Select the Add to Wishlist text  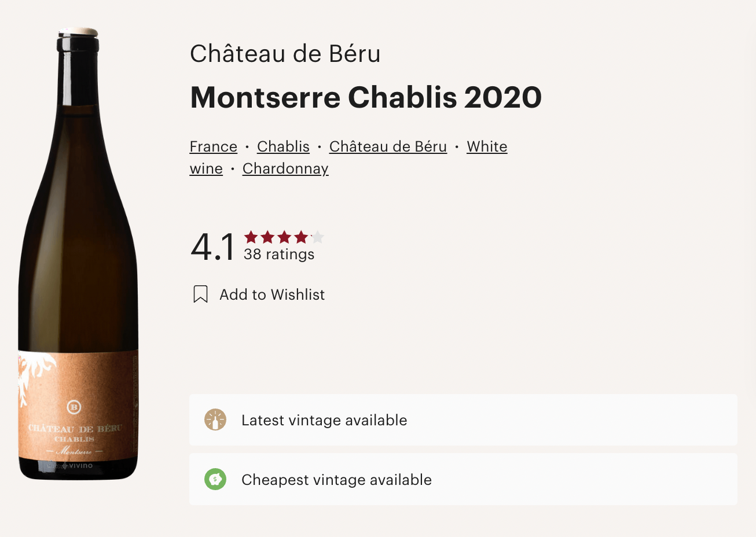(x=272, y=295)
